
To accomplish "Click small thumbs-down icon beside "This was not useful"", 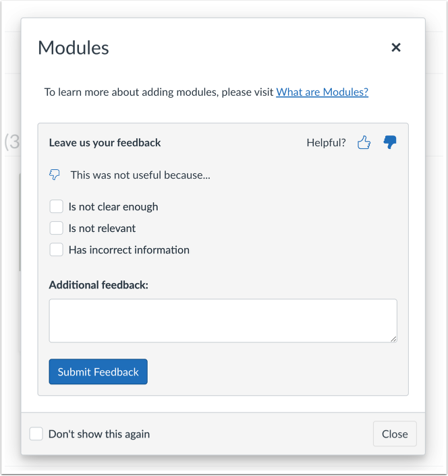I will [x=55, y=175].
